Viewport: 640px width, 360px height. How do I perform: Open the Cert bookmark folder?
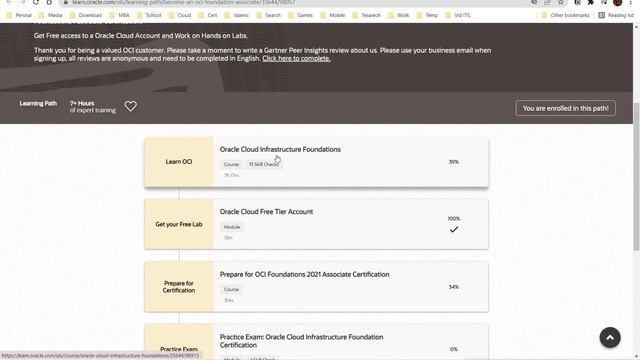coord(208,15)
